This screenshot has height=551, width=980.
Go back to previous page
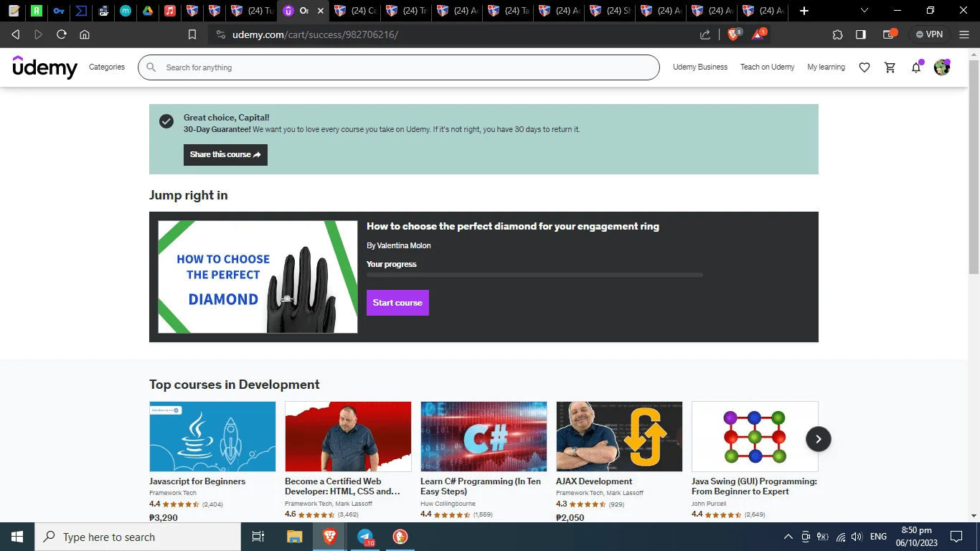point(16,34)
